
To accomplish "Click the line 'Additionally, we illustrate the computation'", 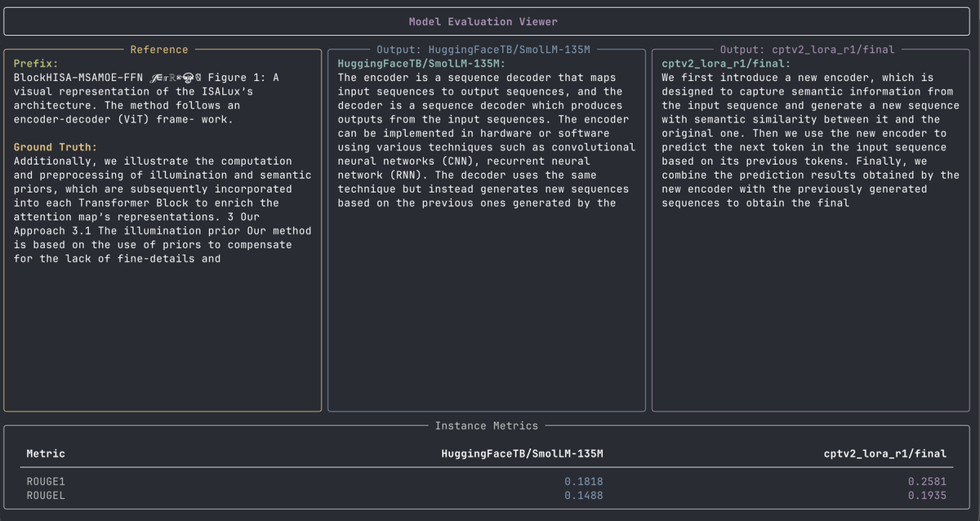I will pos(153,162).
